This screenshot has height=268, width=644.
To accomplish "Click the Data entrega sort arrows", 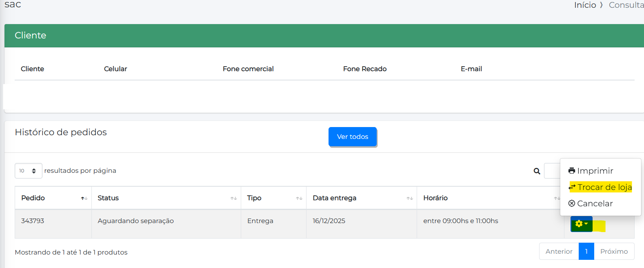I will click(x=410, y=198).
